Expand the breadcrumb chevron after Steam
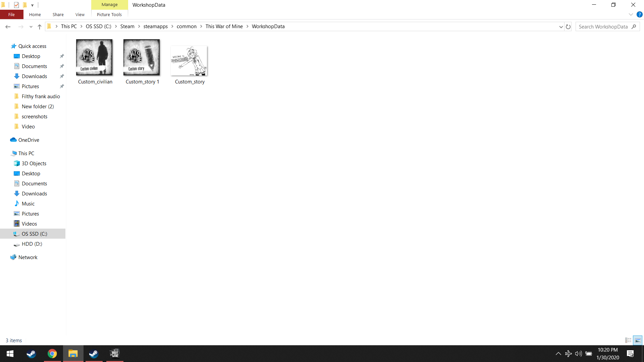 coord(139,26)
